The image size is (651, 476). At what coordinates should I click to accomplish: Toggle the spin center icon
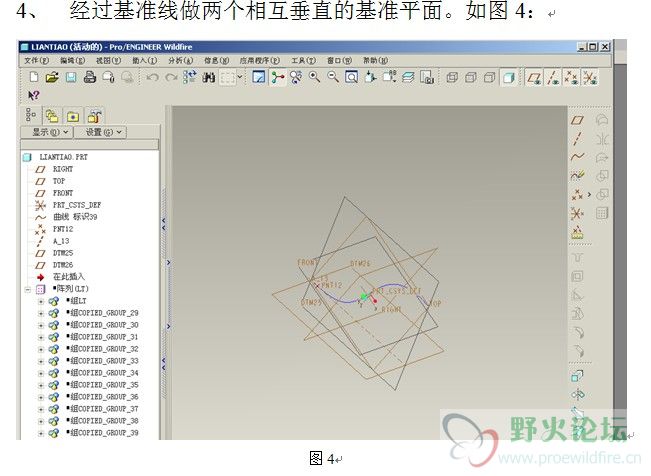tap(278, 77)
